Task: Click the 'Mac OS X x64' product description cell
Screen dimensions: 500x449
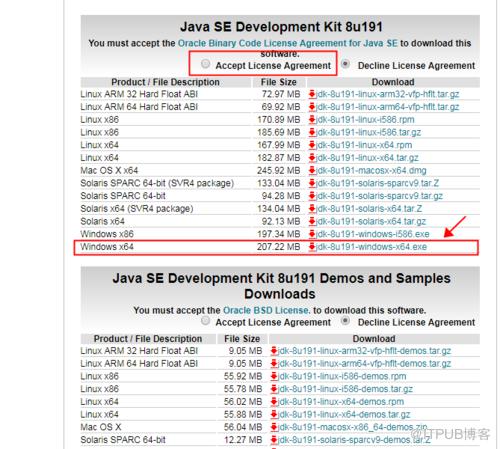Action: click(109, 170)
